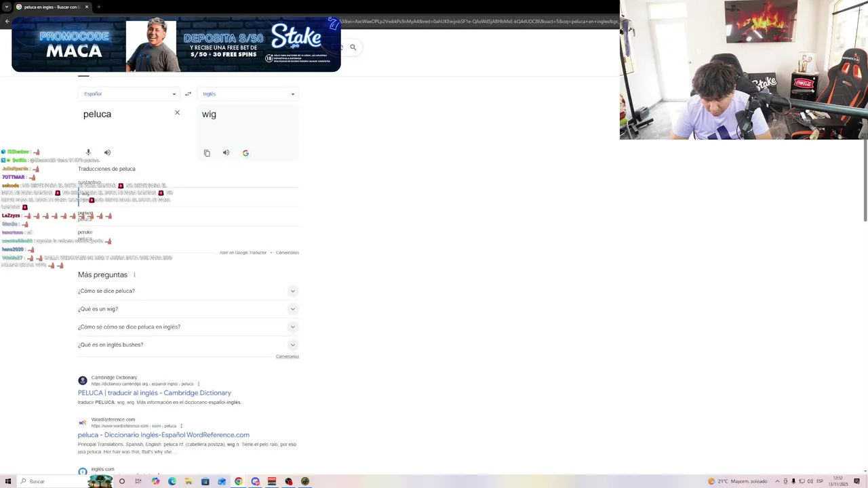
Task: Open the Cambridge Dictionary result options
Action: pyautogui.click(x=199, y=384)
